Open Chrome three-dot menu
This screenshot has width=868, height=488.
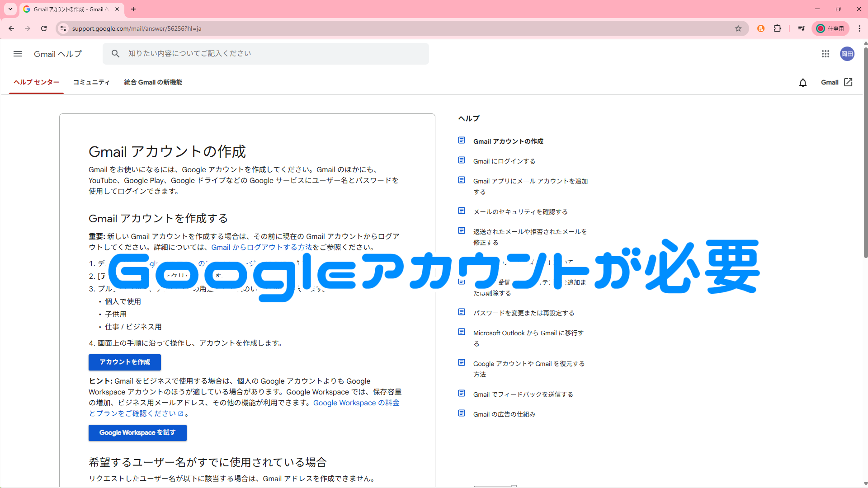pyautogui.click(x=859, y=28)
